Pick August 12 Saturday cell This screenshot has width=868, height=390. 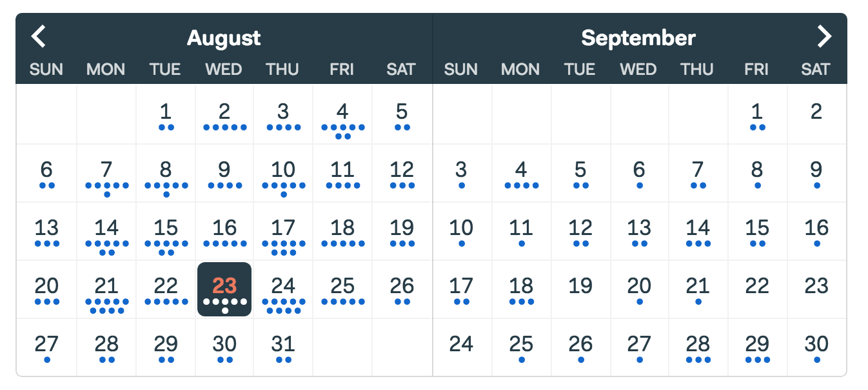click(402, 173)
